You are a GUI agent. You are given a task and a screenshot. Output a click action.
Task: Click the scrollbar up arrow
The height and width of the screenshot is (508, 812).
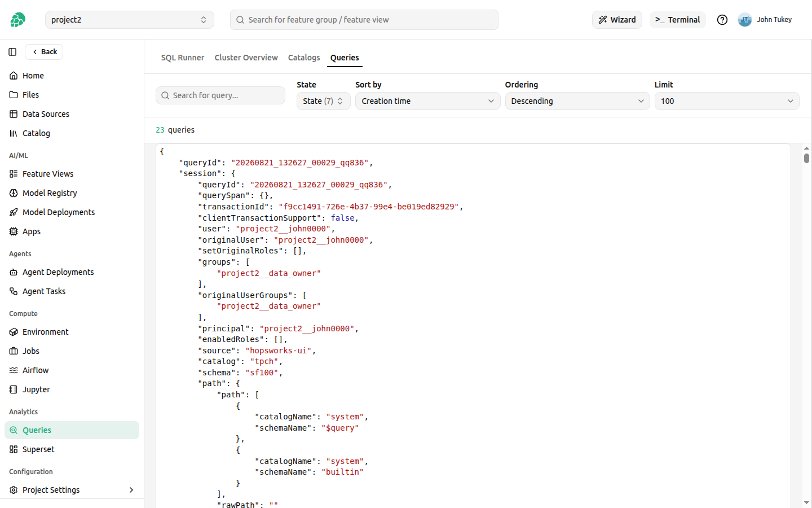click(x=806, y=148)
